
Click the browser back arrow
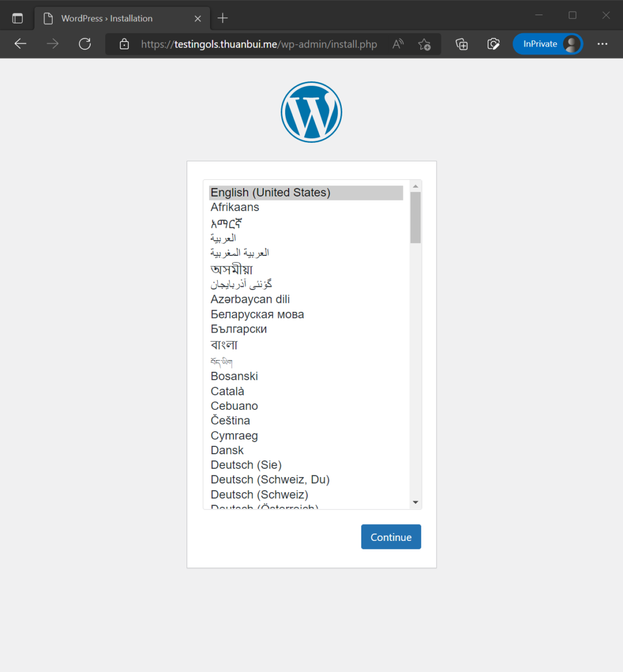[x=21, y=44]
